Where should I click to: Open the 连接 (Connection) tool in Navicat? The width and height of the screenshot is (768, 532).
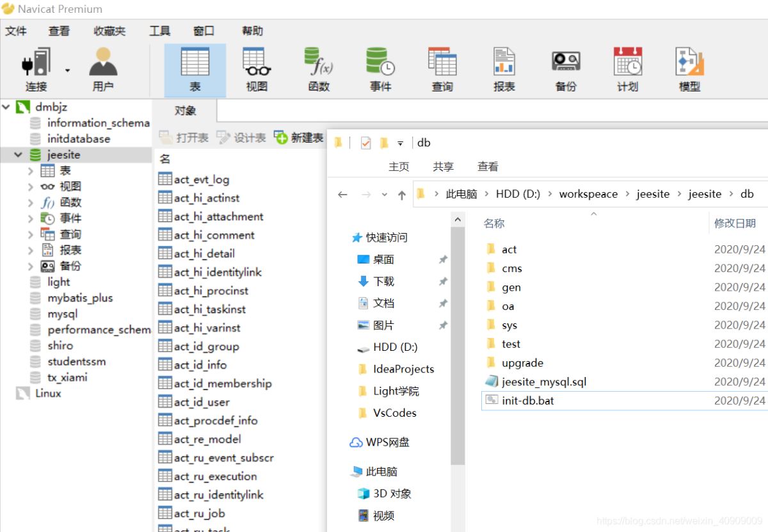(x=36, y=69)
